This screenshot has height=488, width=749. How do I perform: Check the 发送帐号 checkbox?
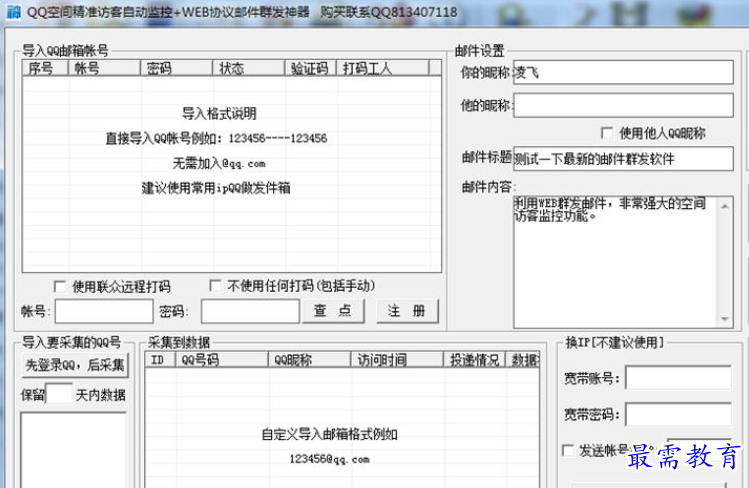coord(568,450)
